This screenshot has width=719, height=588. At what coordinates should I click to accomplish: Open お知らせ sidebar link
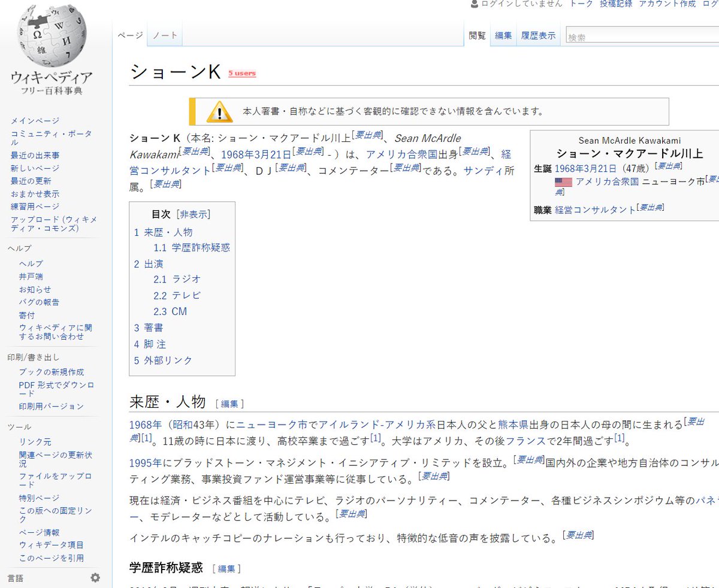[35, 289]
